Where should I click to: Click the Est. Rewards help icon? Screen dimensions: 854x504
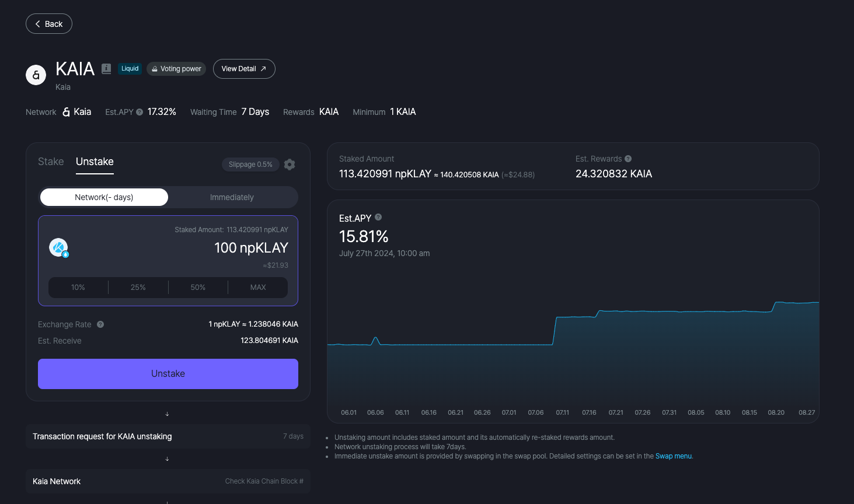[628, 159]
